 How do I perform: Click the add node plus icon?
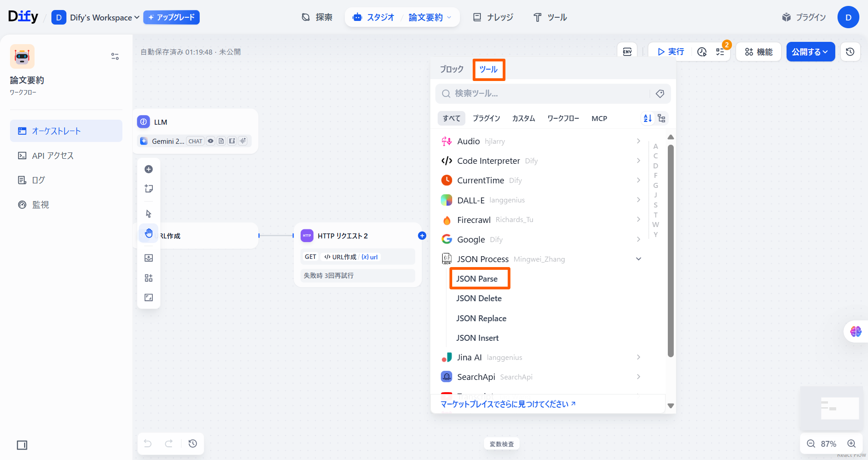click(149, 169)
